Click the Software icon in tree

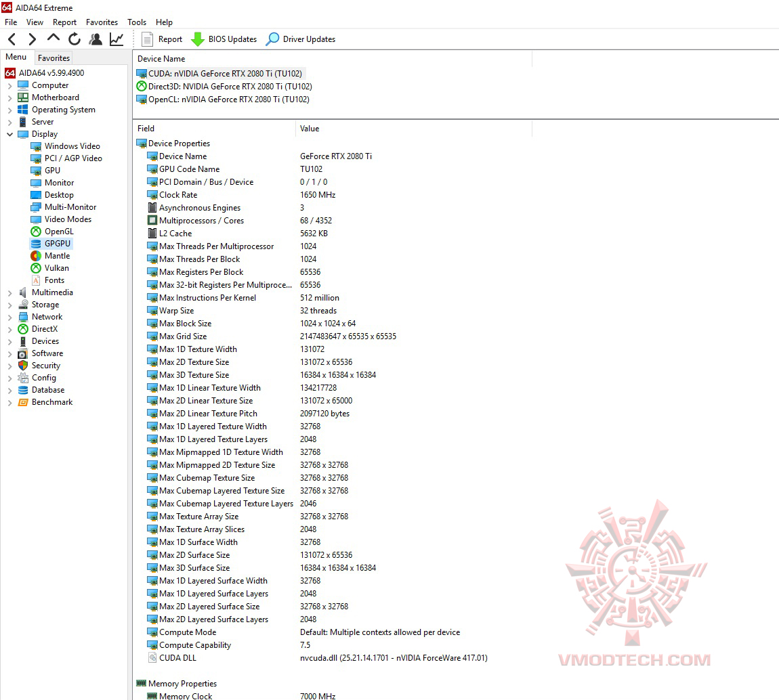click(23, 353)
